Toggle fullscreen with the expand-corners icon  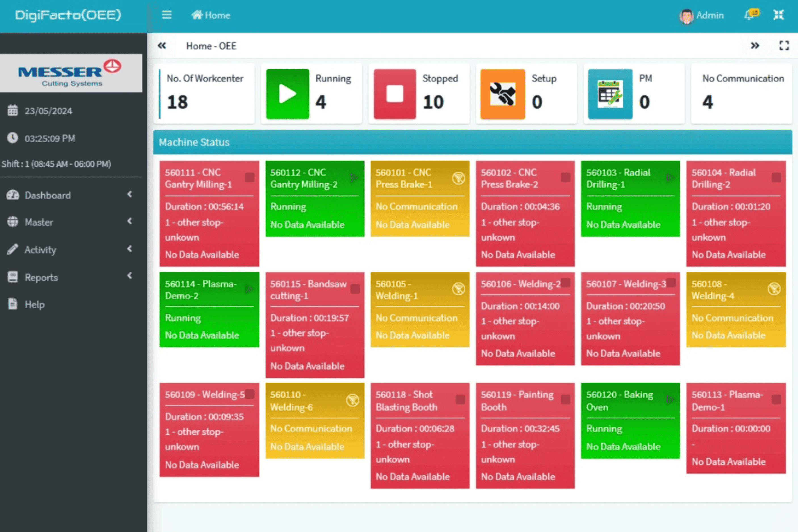(x=784, y=45)
